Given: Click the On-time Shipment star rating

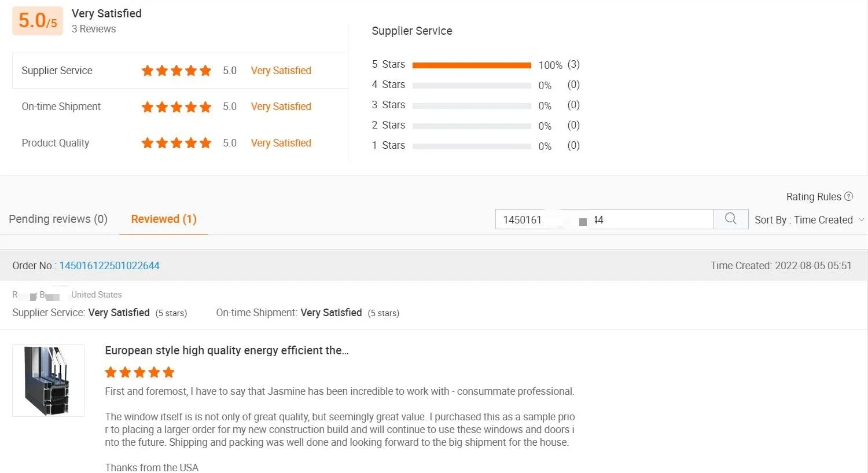Looking at the screenshot, I should point(176,107).
